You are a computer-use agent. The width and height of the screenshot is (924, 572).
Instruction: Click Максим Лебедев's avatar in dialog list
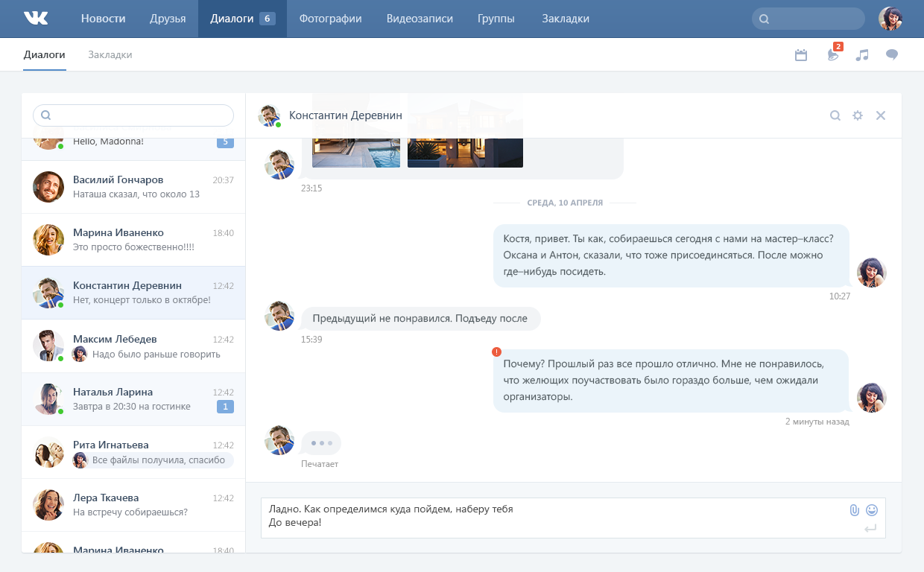48,346
